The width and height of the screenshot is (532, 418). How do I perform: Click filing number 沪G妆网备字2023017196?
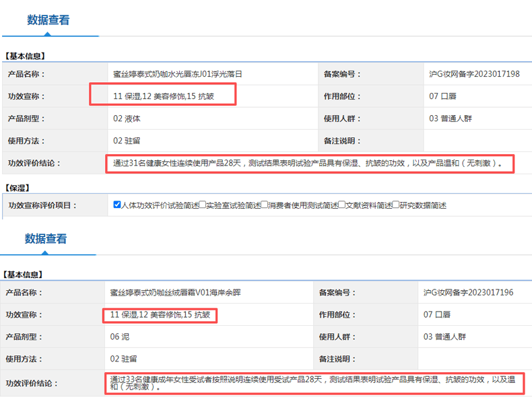coord(468,293)
